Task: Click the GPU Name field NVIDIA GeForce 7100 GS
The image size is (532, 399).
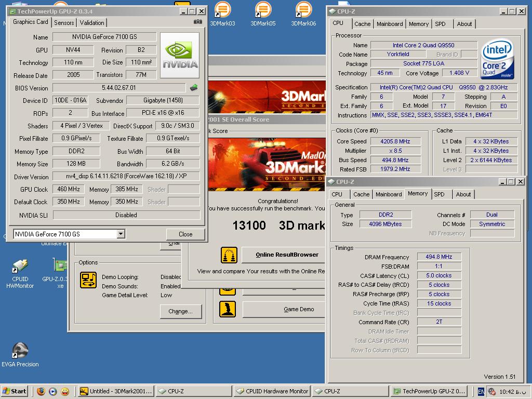Action: (104, 37)
